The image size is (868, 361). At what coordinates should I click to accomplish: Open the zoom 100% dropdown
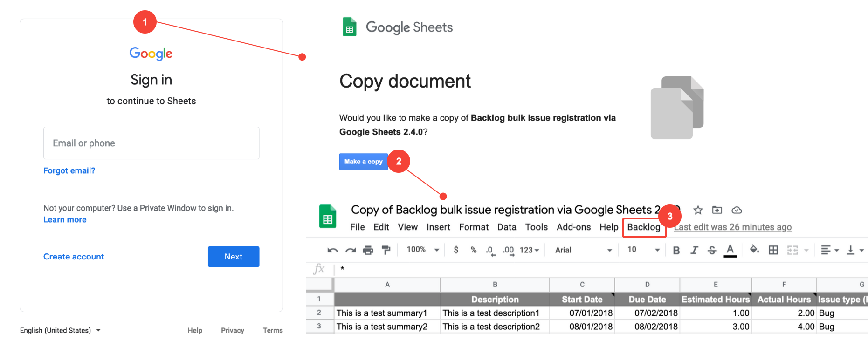423,250
